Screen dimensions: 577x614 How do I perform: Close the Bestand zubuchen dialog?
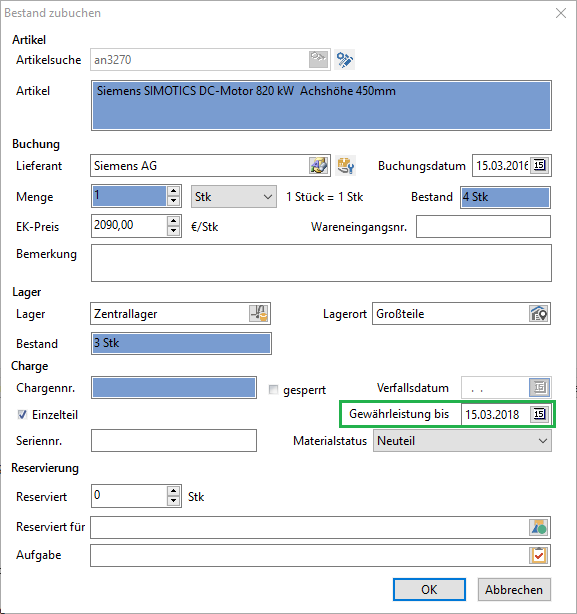[561, 13]
